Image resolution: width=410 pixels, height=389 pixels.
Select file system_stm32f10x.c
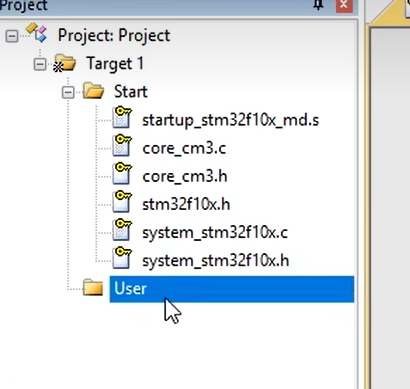(x=215, y=233)
